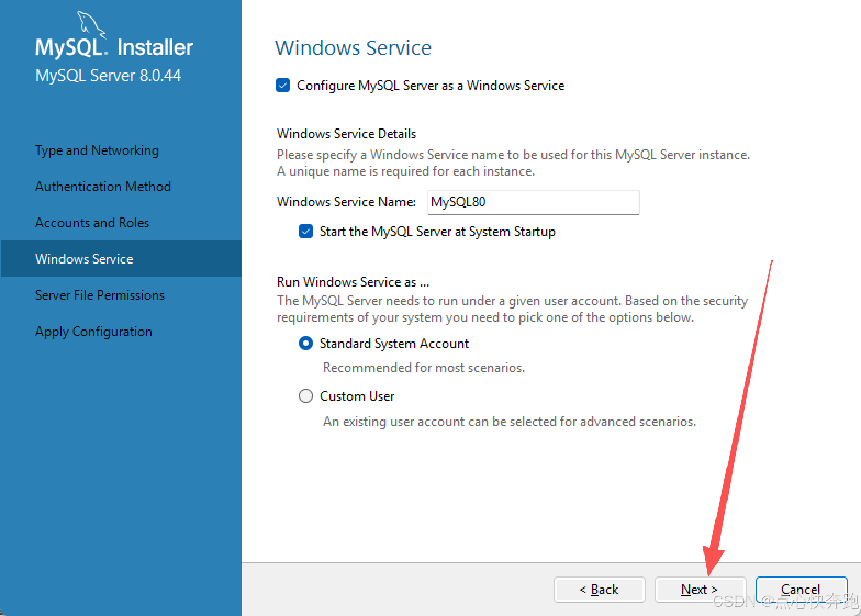Toggle Start the MySQL Server at System Startup

(306, 232)
